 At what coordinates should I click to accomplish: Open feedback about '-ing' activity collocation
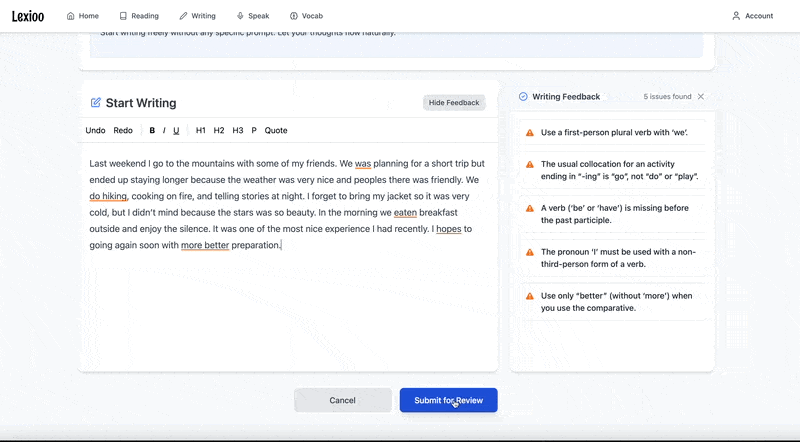click(613, 170)
